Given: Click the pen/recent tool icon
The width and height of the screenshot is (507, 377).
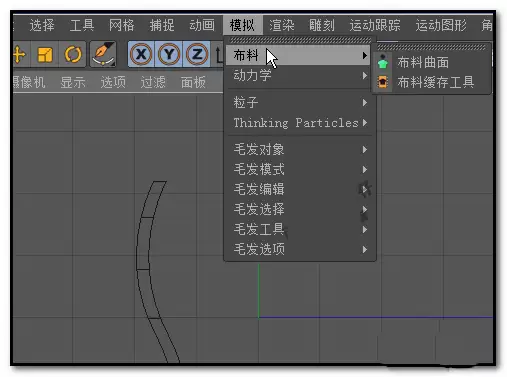Looking at the screenshot, I should [x=103, y=54].
